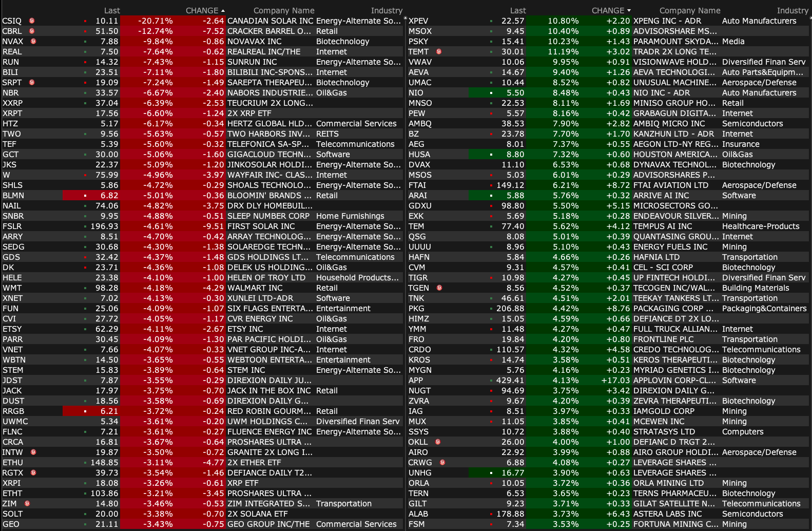Image resolution: width=812 pixels, height=531 pixels.
Task: Select APPLOVIN CORP row change value +17.03
Action: tap(615, 381)
